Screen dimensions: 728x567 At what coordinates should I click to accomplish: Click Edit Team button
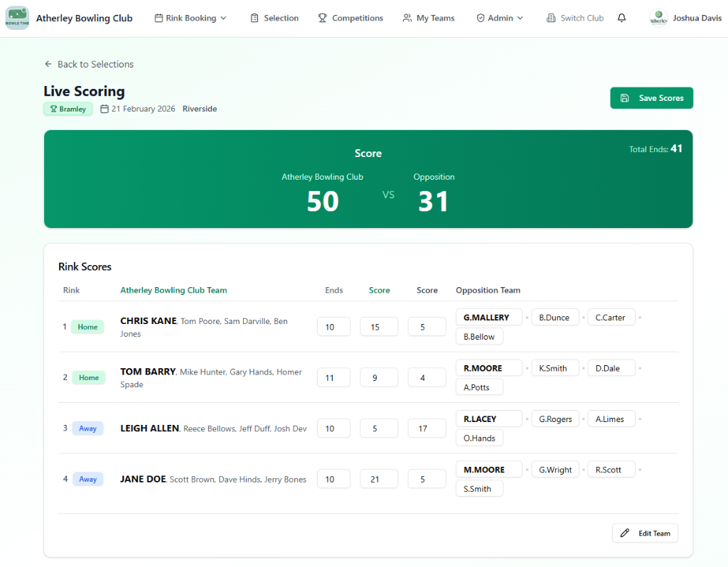(x=645, y=533)
